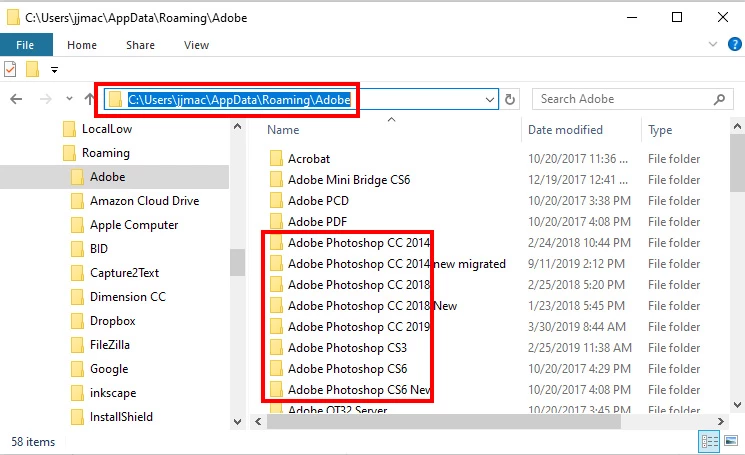Click the 2/24/2018 10:44 PM date cell

(x=579, y=243)
